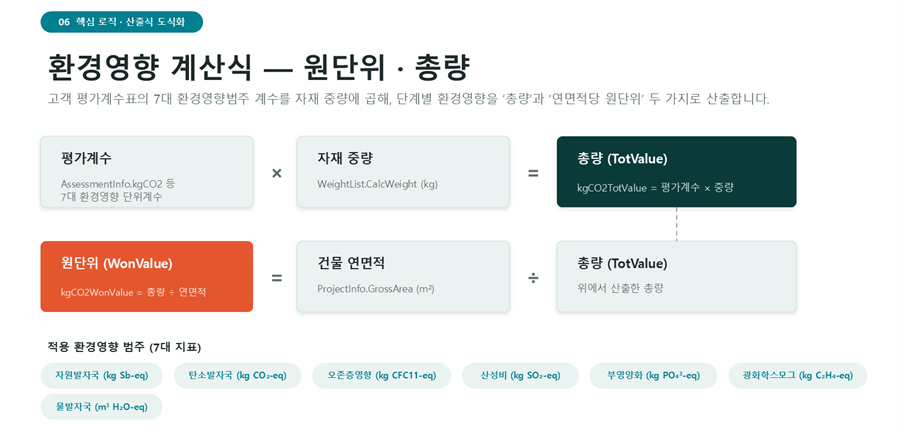Select the 평가계수 card
Viewport: 900px width, 428px height.
click(146, 172)
